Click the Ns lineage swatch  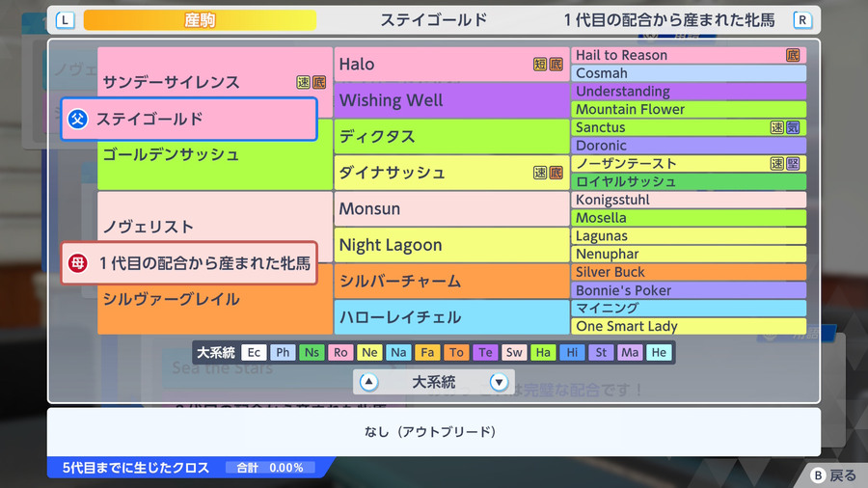312,352
